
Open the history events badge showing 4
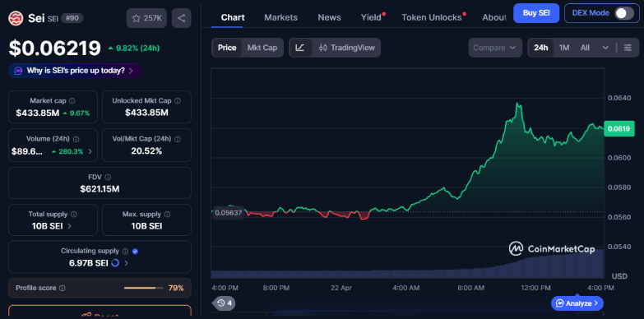pyautogui.click(x=225, y=303)
